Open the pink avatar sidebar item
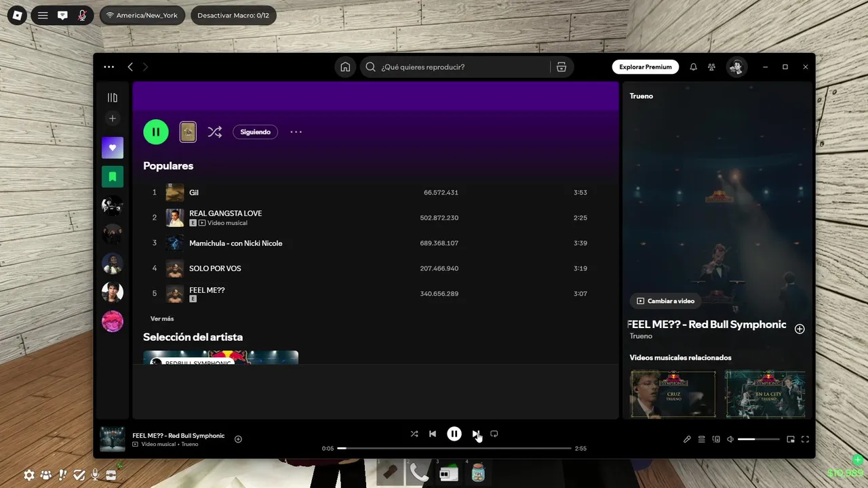868x488 pixels. click(x=113, y=321)
